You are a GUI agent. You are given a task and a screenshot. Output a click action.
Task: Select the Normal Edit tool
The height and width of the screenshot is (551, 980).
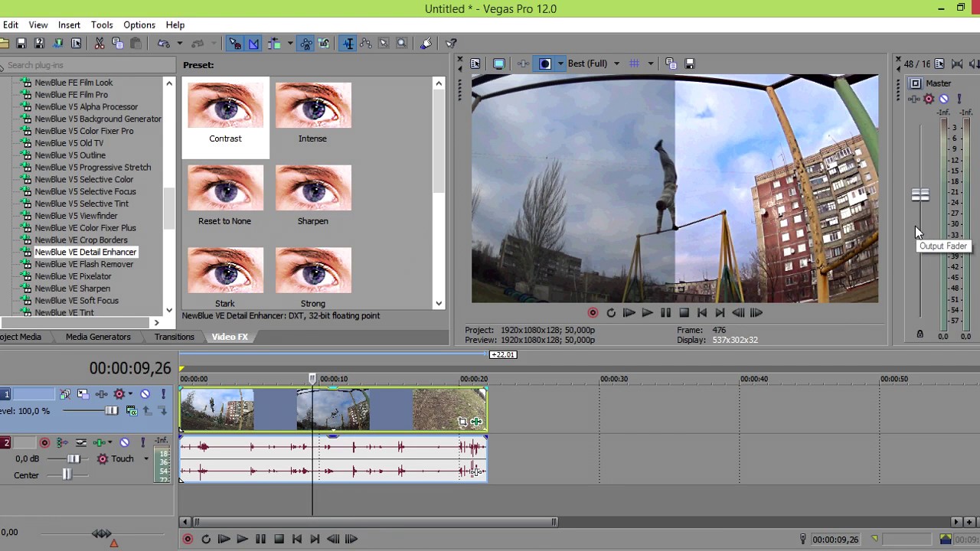[348, 44]
